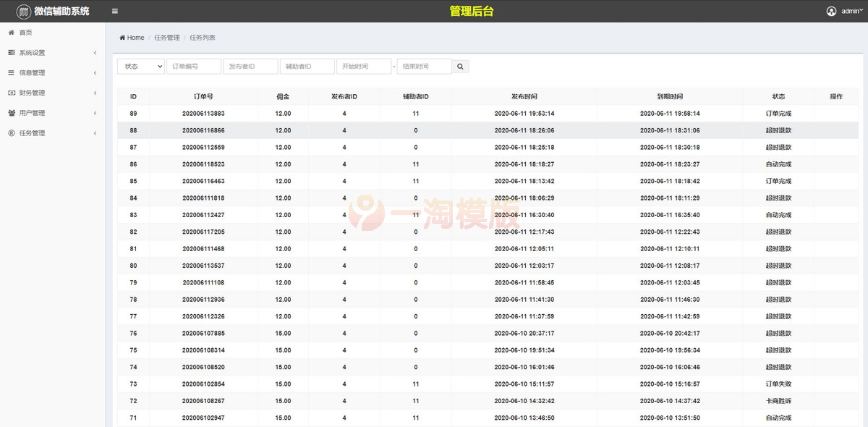Click the 微信辅助系统 logo icon
The image size is (868, 427).
click(x=24, y=12)
